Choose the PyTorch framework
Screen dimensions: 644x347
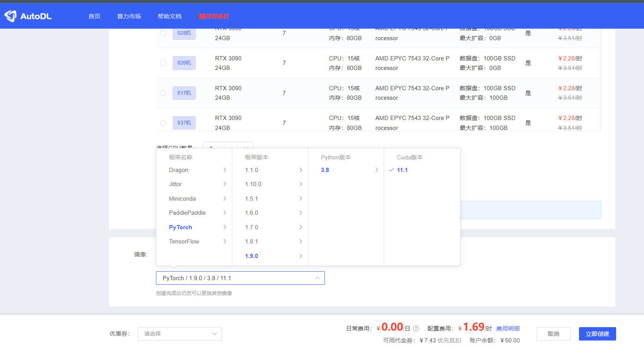(x=180, y=227)
